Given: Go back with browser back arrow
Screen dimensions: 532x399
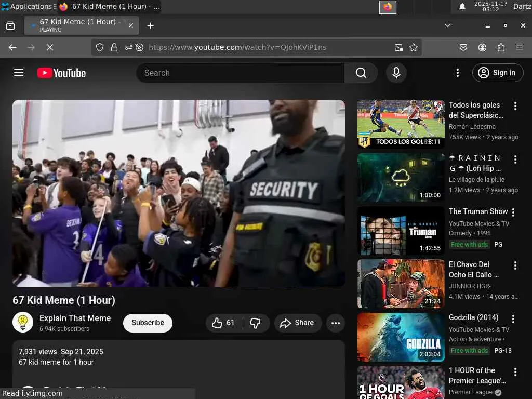Looking at the screenshot, I should pos(12,47).
